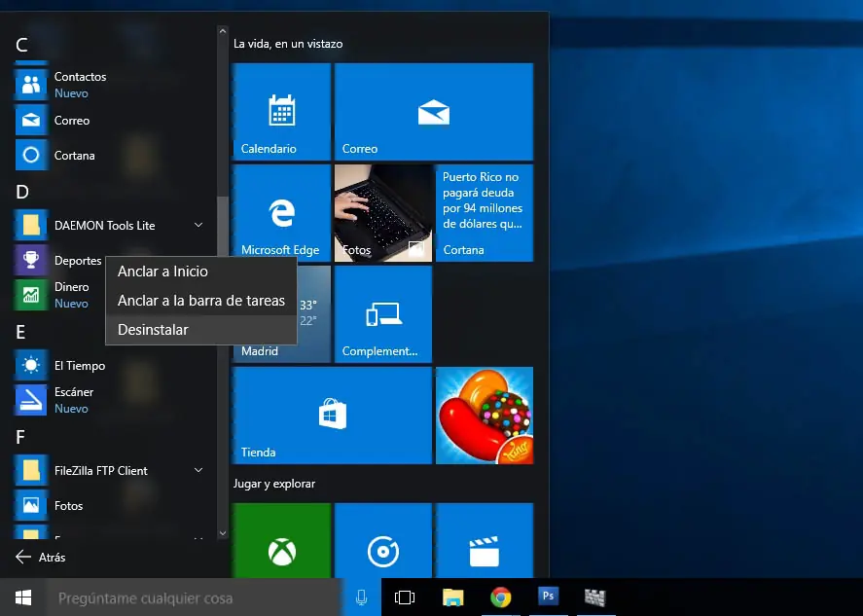Open the Complementos de teléfono tile
Image resolution: width=863 pixels, height=616 pixels.
[x=383, y=314]
